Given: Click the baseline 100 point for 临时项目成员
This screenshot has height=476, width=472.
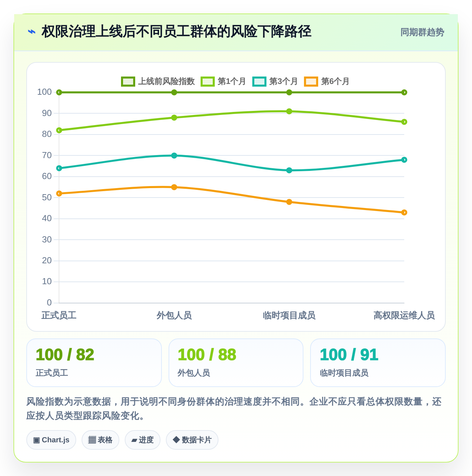Looking at the screenshot, I should coord(289,92).
